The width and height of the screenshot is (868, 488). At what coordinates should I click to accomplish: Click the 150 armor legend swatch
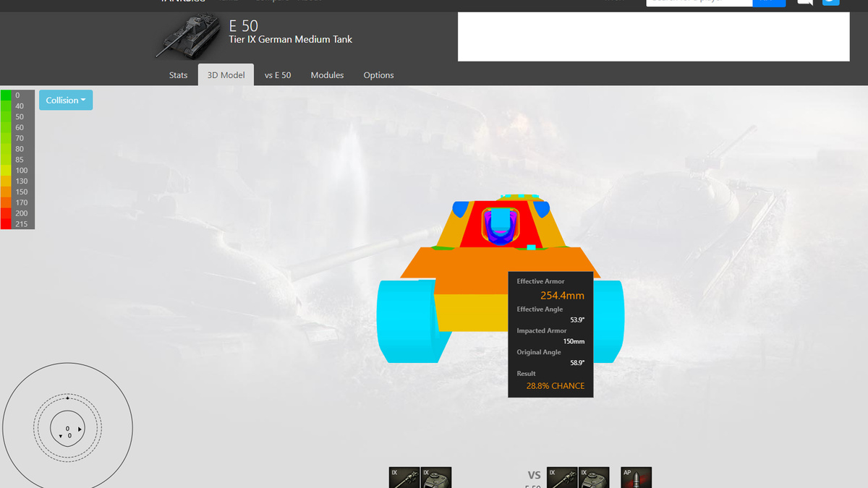point(6,192)
